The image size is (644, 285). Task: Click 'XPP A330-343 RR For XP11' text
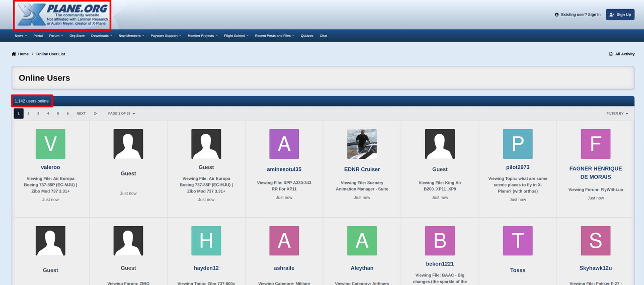pos(284,186)
